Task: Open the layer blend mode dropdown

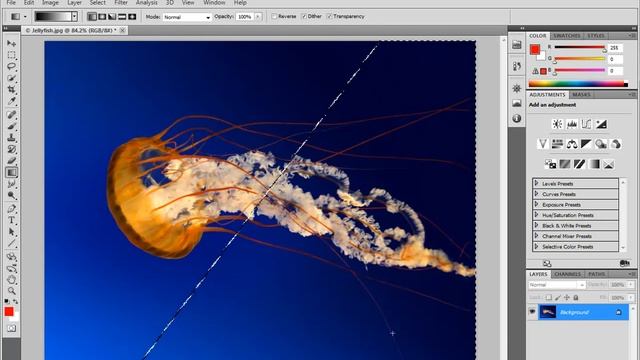Action: click(557, 285)
